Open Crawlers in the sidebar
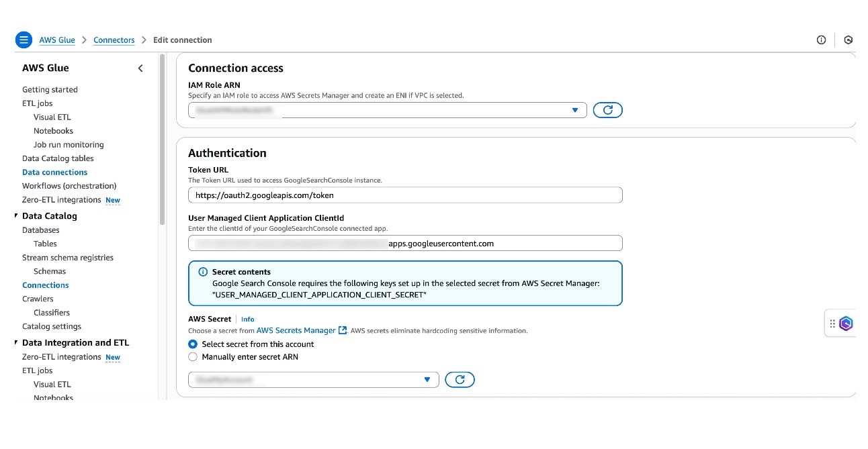 click(38, 299)
